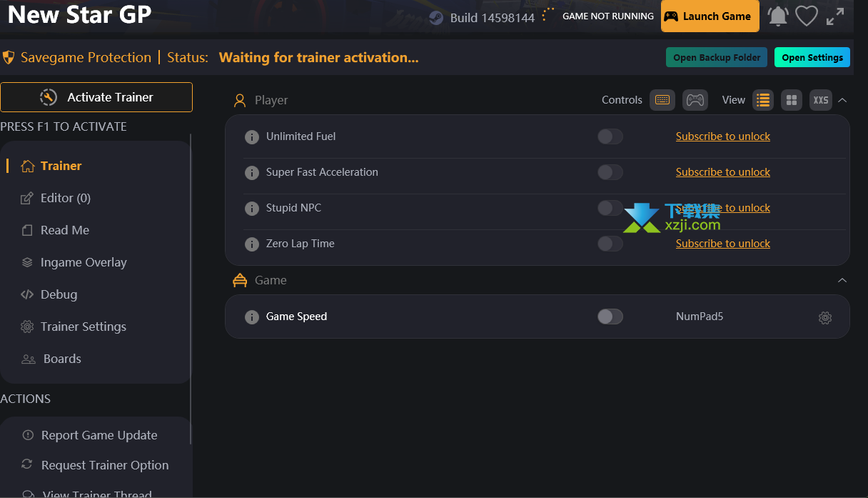This screenshot has height=498, width=868.
Task: Switch to XXS compact view
Action: coord(821,100)
